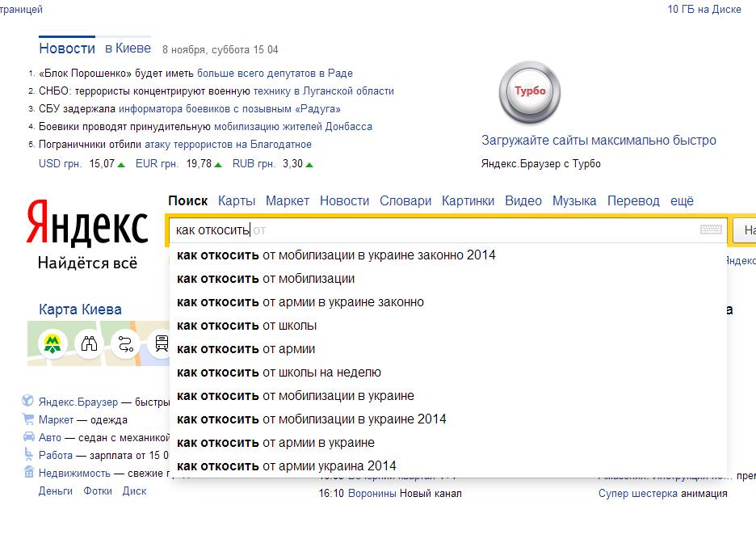
Task: Select suggestion 'как откосить от армии в украине'
Action: click(448, 443)
